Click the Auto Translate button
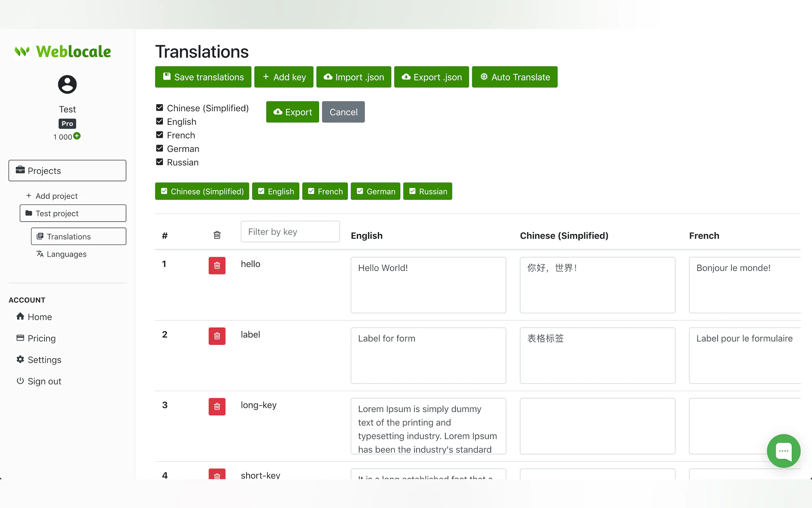Screen dimensions: 812x508 pos(514,77)
